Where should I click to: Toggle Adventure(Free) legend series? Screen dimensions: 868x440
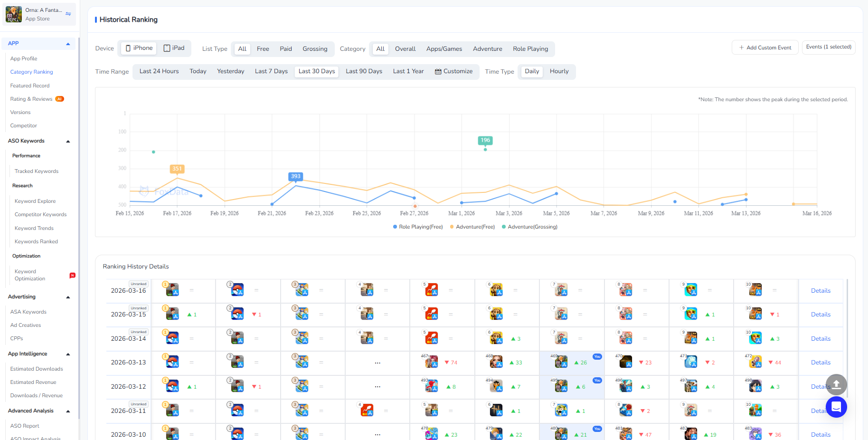[x=472, y=227]
